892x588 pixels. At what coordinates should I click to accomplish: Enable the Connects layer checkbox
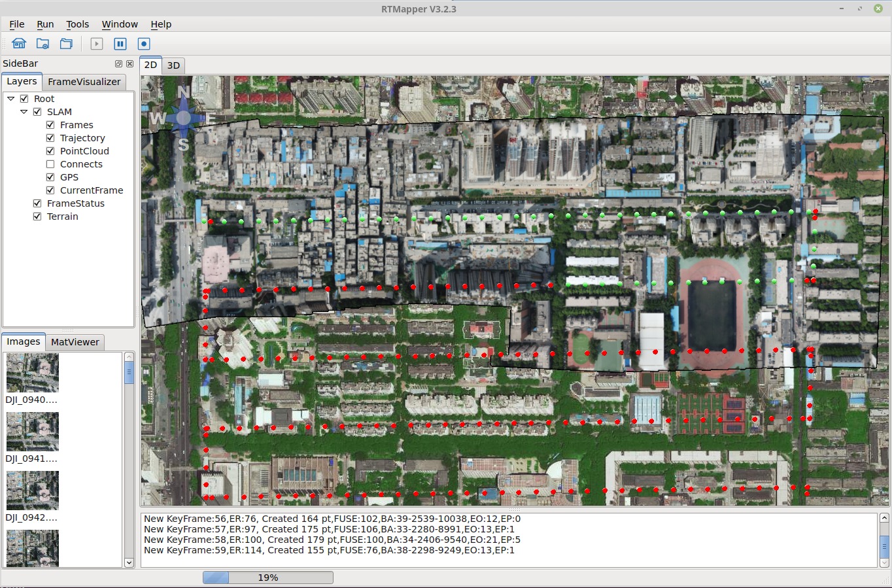pos(50,164)
